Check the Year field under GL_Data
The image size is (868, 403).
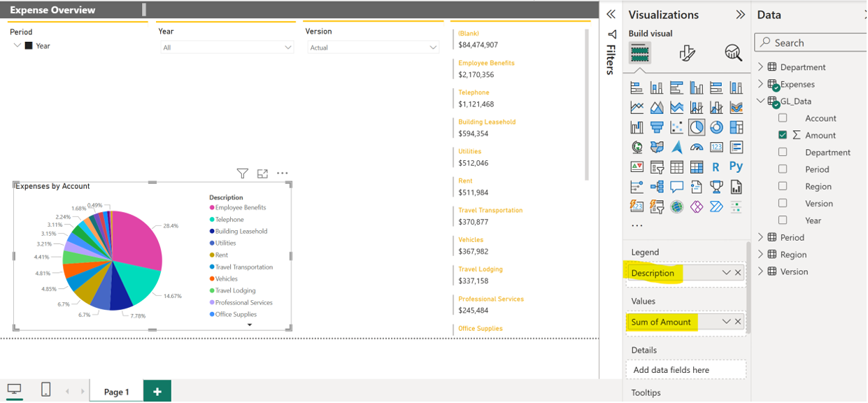[x=783, y=220]
